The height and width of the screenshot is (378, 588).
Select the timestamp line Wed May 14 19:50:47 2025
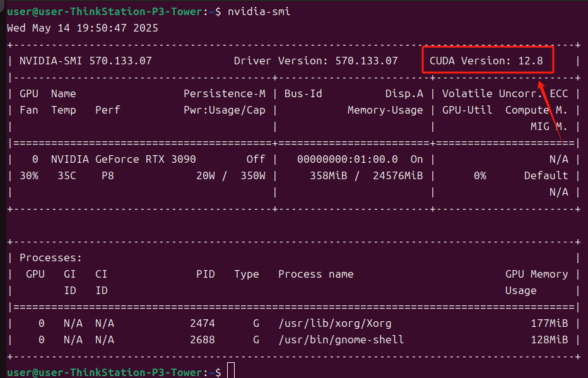[x=83, y=28]
